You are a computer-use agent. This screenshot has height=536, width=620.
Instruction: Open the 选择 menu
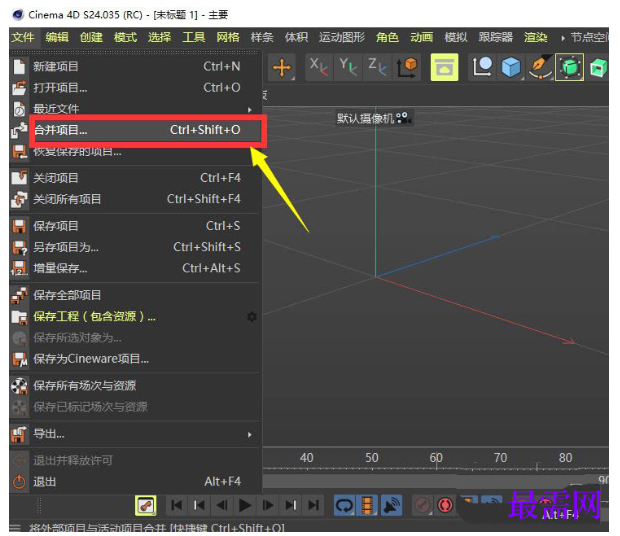(x=159, y=38)
